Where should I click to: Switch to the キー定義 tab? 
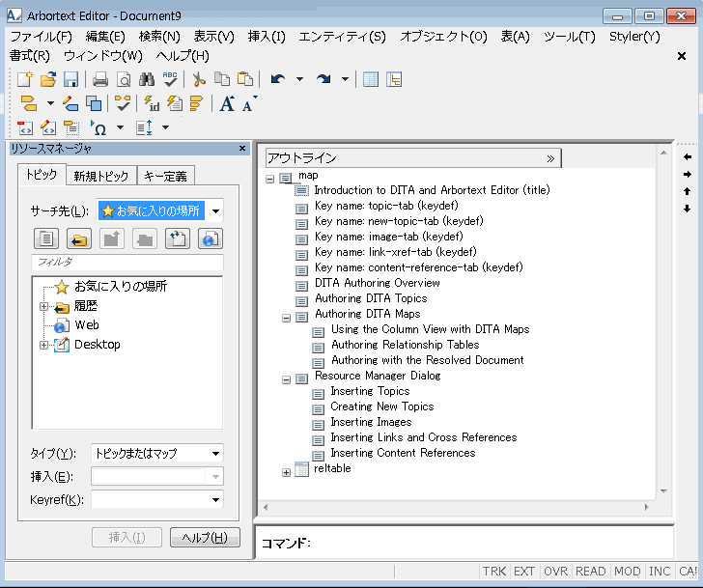point(165,176)
